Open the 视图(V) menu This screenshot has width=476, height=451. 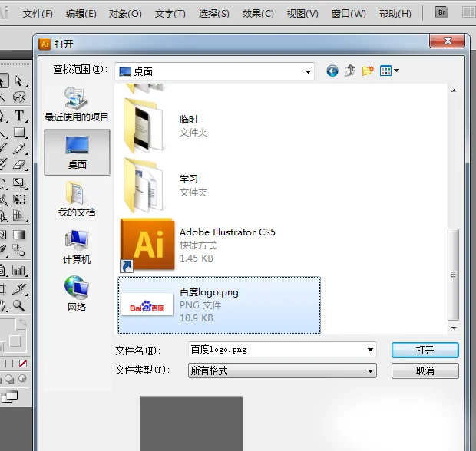click(302, 14)
